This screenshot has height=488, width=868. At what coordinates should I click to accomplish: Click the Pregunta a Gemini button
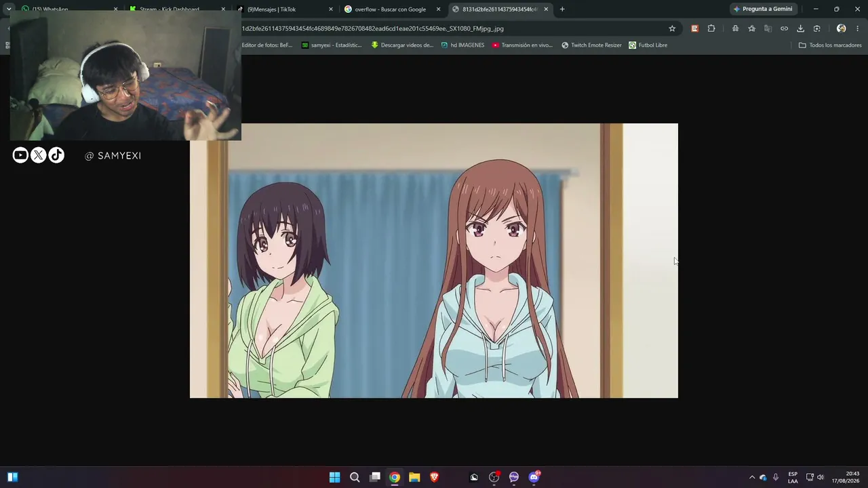pos(763,9)
